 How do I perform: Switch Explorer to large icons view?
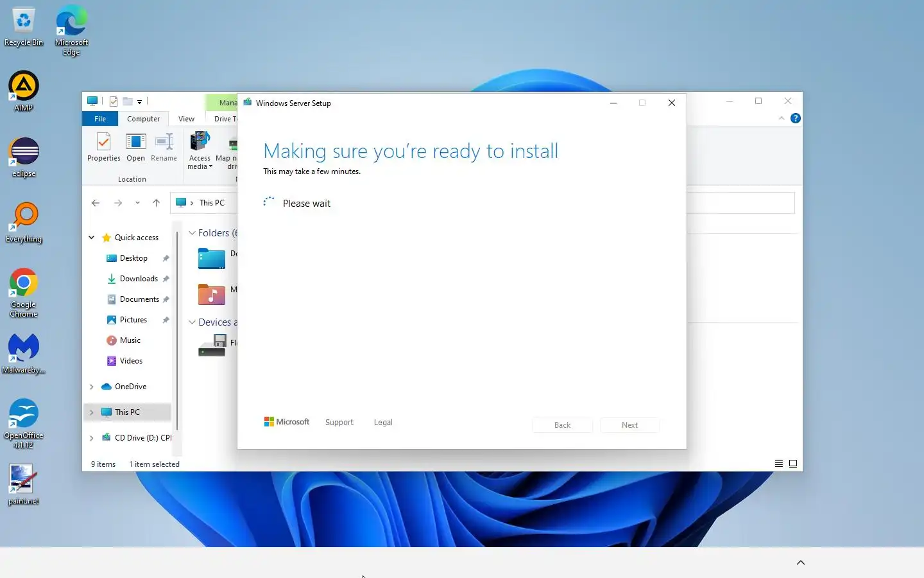pyautogui.click(x=793, y=464)
